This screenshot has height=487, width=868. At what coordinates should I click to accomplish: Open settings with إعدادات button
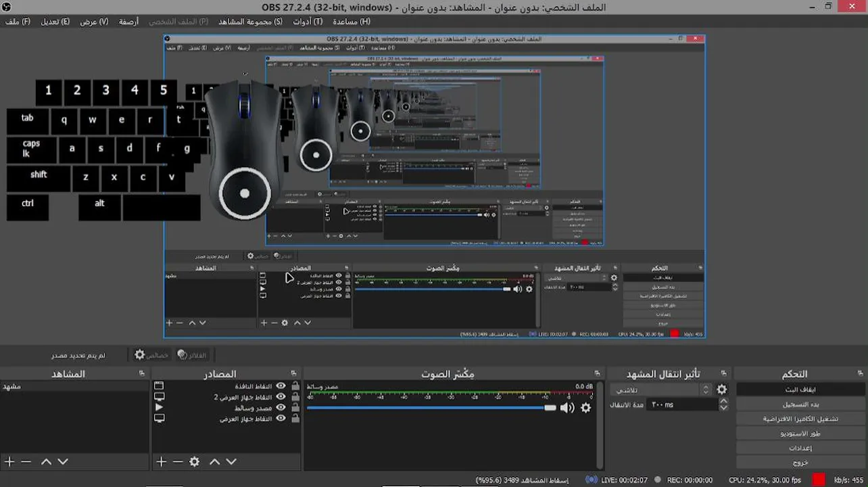click(x=800, y=448)
